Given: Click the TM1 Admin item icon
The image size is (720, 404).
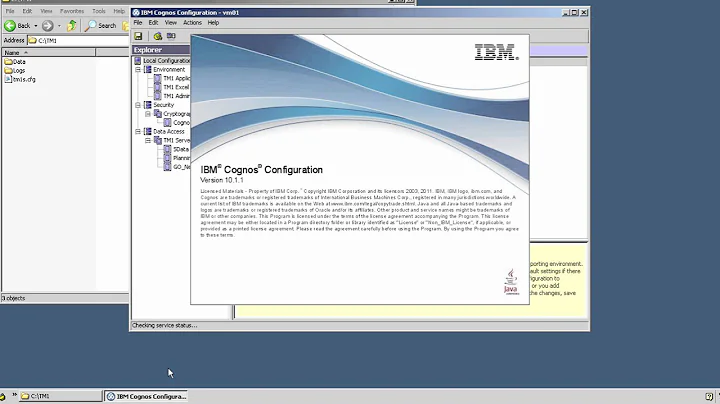Looking at the screenshot, I should 158,95.
